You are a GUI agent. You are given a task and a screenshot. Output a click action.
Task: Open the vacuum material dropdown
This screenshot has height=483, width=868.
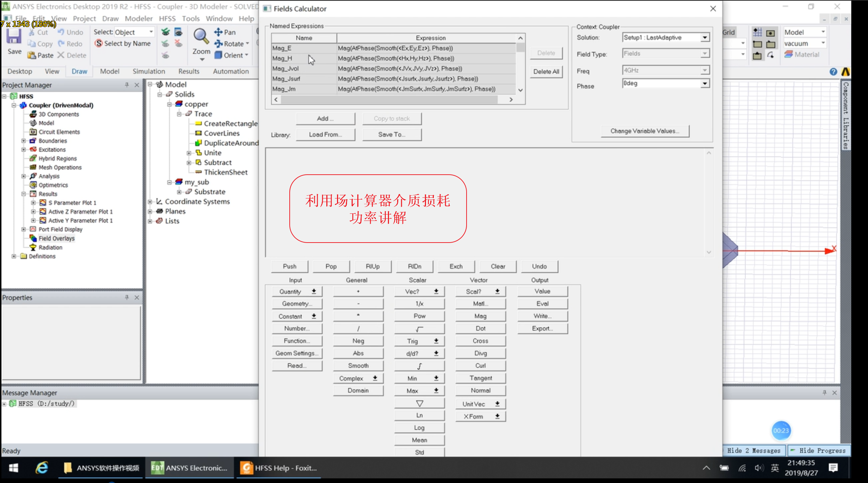coord(823,43)
